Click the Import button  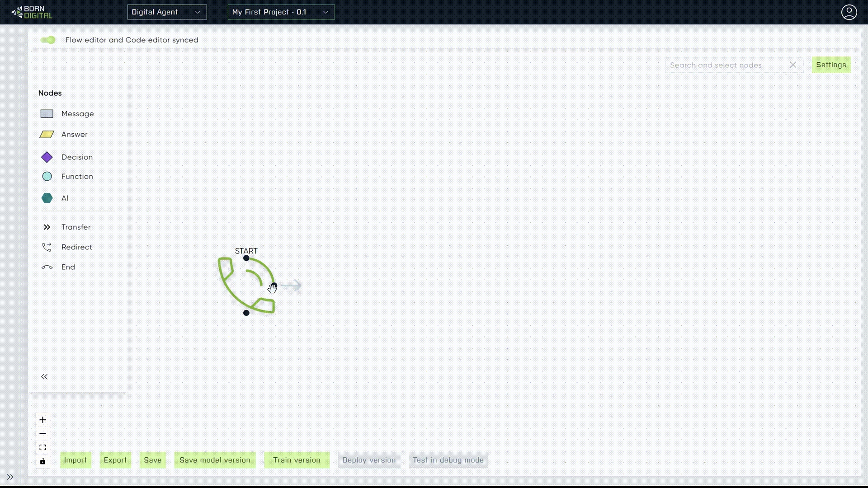coord(75,460)
